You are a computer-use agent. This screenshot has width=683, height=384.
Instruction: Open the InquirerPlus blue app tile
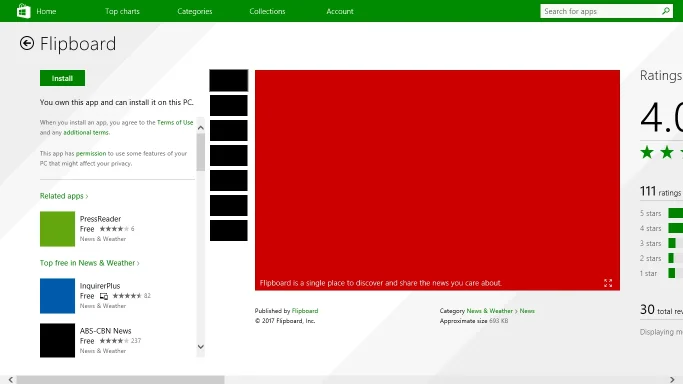point(57,296)
